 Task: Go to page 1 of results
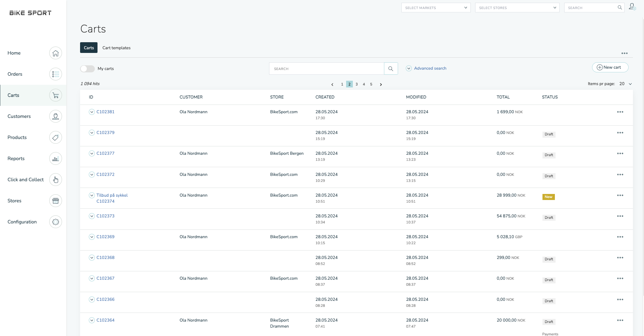point(342,84)
